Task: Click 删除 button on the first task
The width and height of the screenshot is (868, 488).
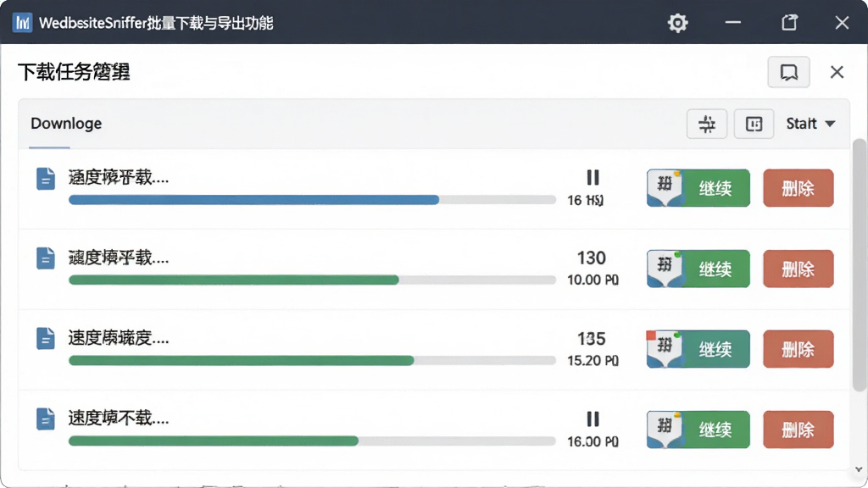Action: tap(798, 188)
